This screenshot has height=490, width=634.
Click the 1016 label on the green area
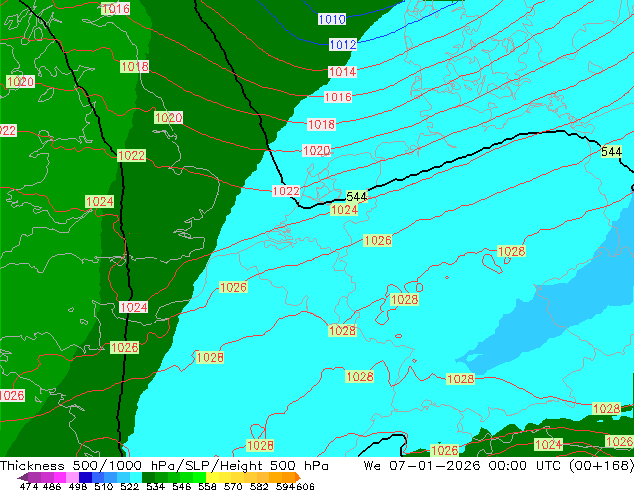(116, 8)
